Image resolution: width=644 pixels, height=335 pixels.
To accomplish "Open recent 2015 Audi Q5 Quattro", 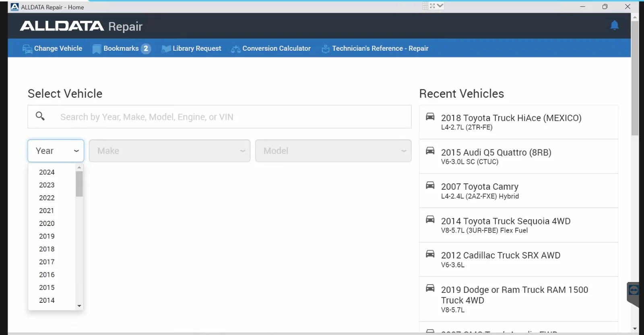I will pyautogui.click(x=496, y=156).
